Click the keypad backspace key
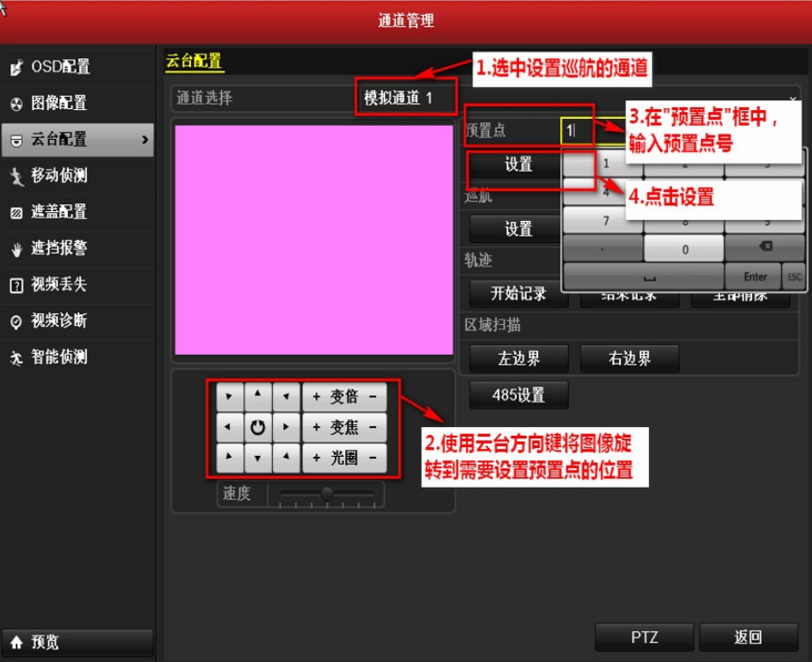The width and height of the screenshot is (812, 662). pyautogui.click(x=764, y=247)
